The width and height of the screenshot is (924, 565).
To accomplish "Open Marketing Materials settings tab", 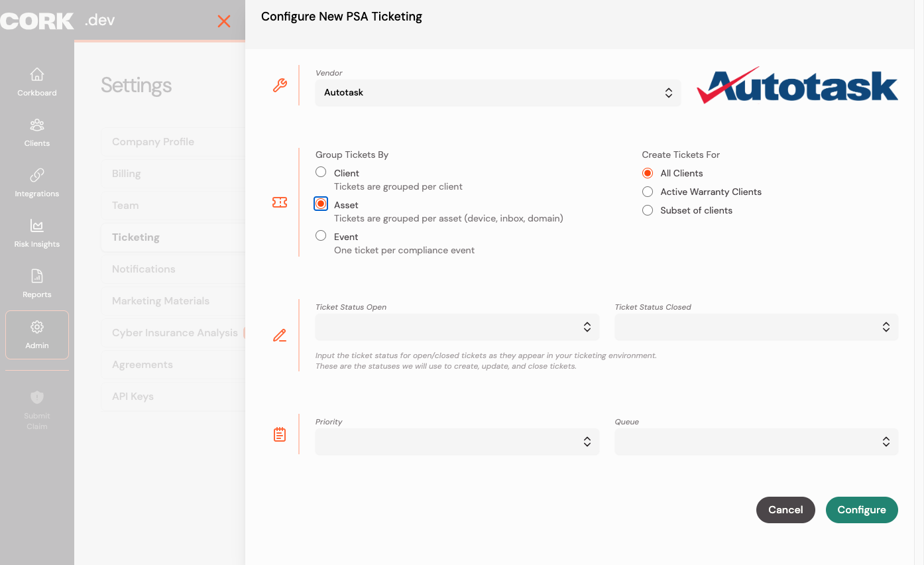I will [173, 301].
